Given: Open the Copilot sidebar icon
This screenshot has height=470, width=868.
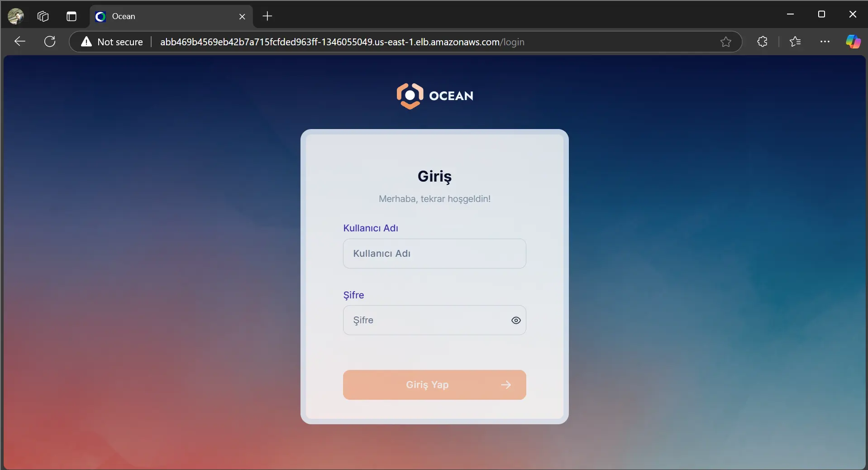Looking at the screenshot, I should [853, 42].
